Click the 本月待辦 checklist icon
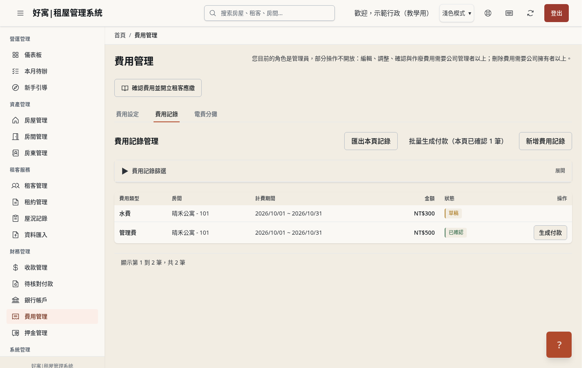This screenshot has height=368, width=588. [16, 71]
